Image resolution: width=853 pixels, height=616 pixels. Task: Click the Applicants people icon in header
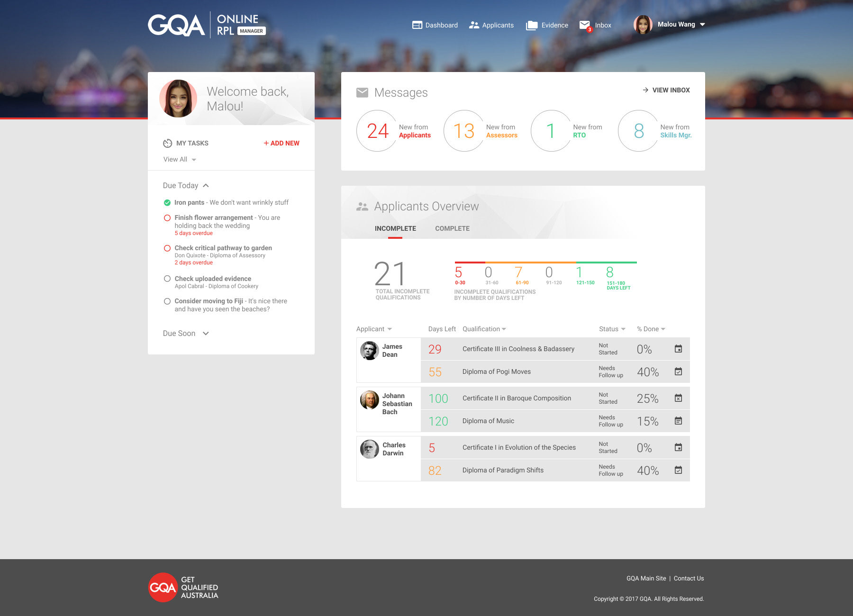click(x=474, y=25)
